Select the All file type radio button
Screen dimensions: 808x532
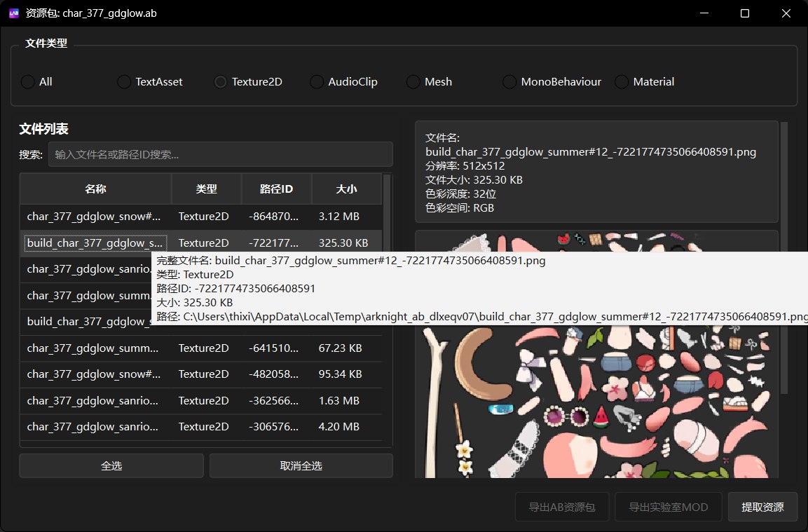click(28, 82)
